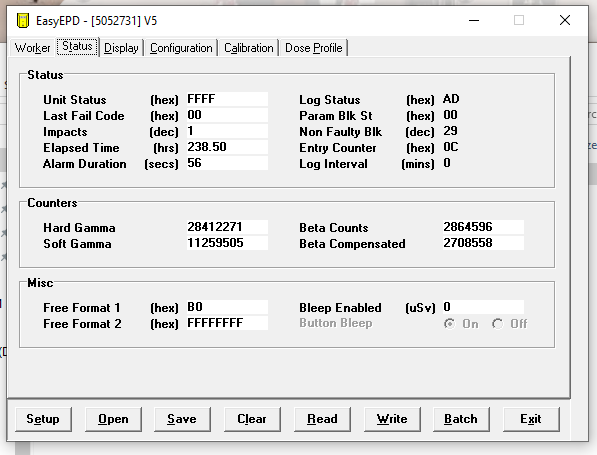Click the Save button
Image resolution: width=597 pixels, height=455 pixels.
click(x=182, y=419)
